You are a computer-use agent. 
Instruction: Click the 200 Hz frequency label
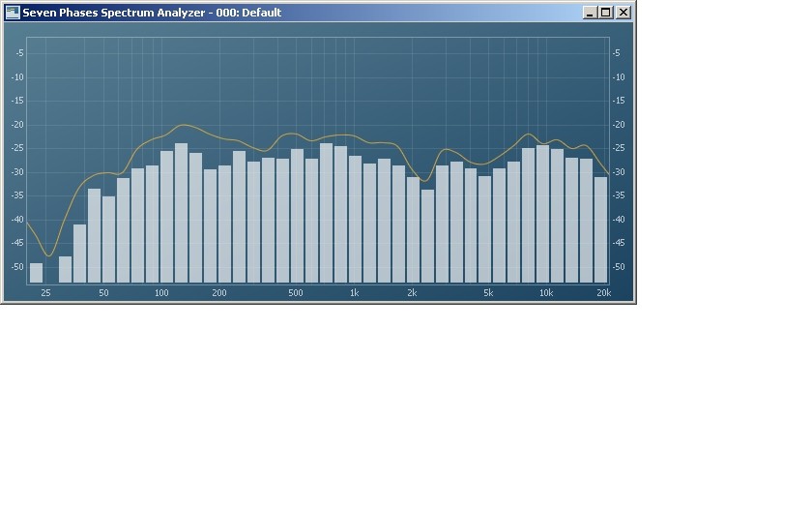[219, 293]
